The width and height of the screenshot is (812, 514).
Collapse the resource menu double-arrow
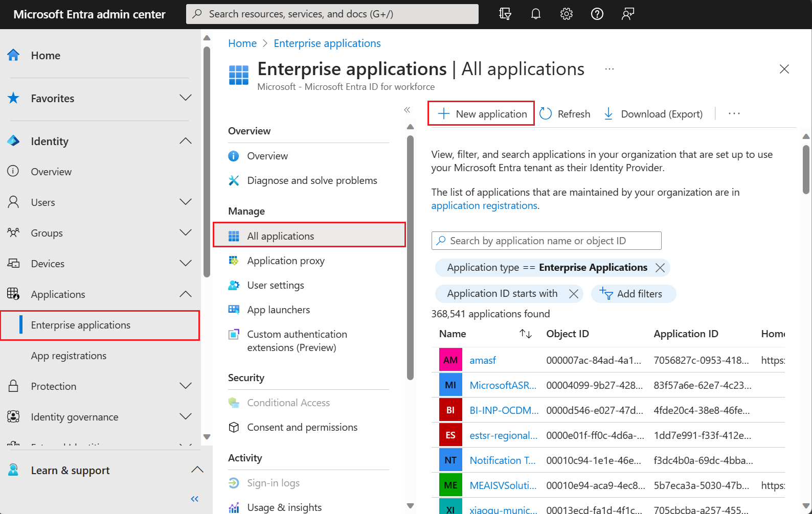407,110
